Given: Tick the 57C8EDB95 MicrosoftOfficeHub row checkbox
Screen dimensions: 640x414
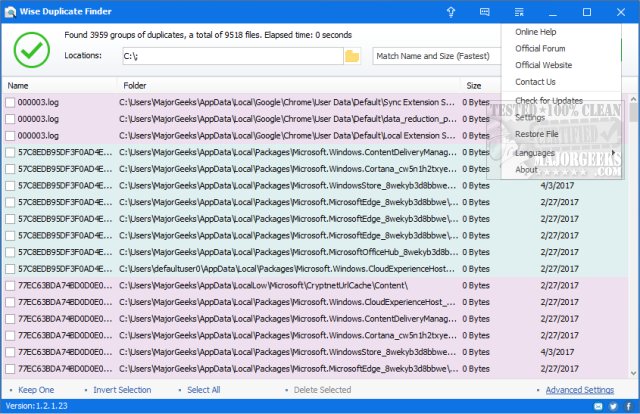Looking at the screenshot, I should (10, 252).
